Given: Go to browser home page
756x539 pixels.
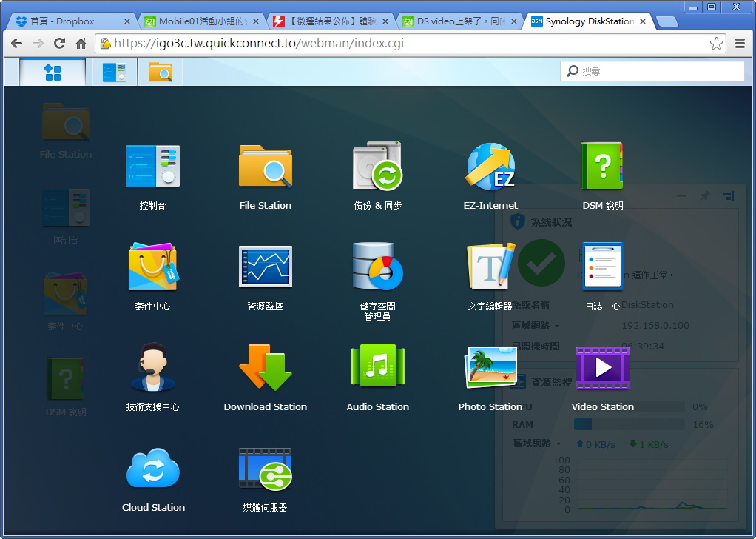Looking at the screenshot, I should [x=81, y=44].
